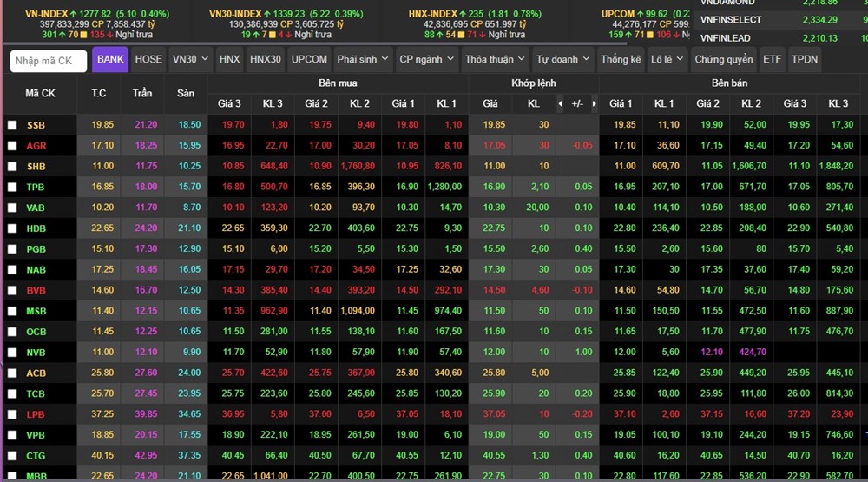Image resolution: width=868 pixels, height=482 pixels.
Task: Click CTG reference price 40.15
Action: coord(102,455)
